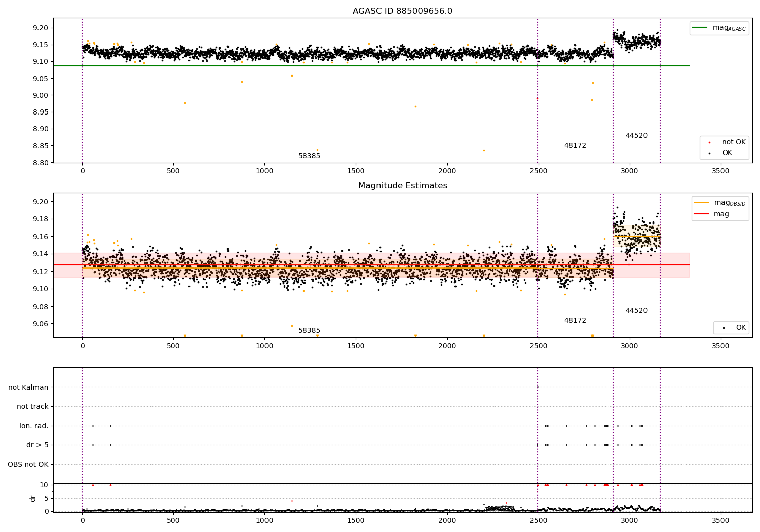760x532 pixels.
Task: Click the '10' y-tick of the dr subplot
Action: (44, 485)
